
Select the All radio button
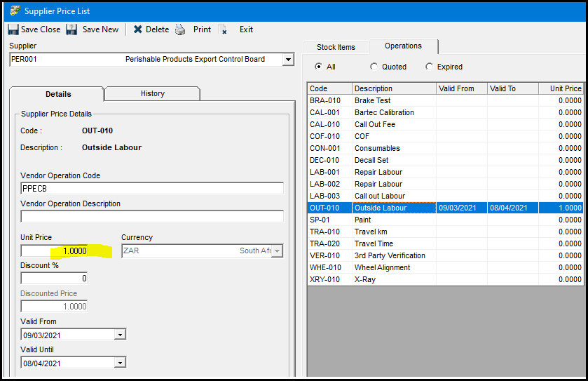[x=319, y=67]
